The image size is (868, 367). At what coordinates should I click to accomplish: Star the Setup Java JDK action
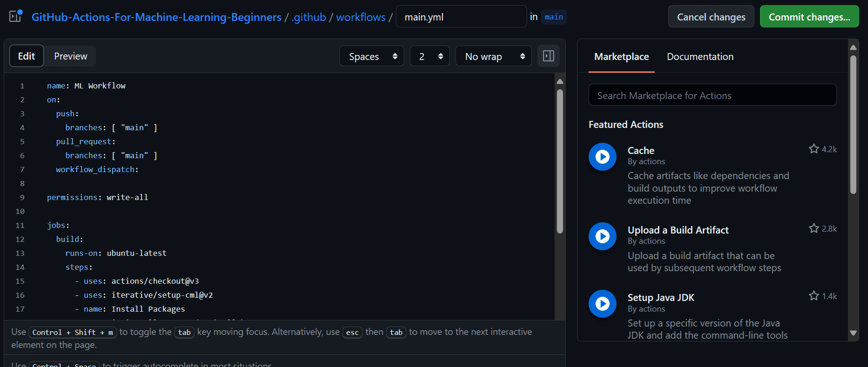coord(814,296)
